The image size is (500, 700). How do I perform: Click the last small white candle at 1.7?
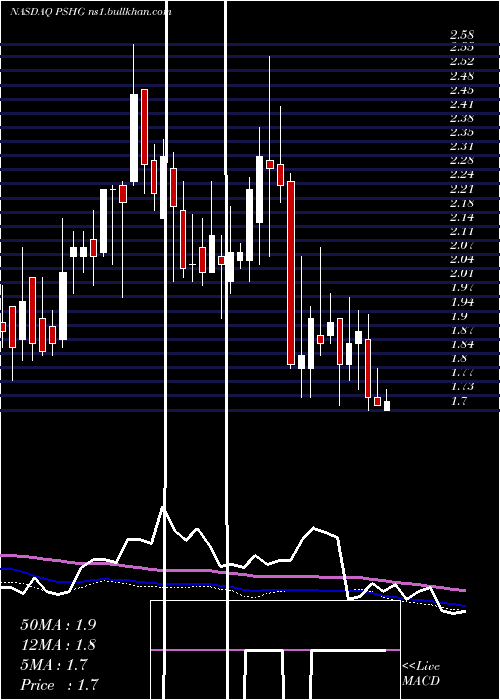(387, 406)
